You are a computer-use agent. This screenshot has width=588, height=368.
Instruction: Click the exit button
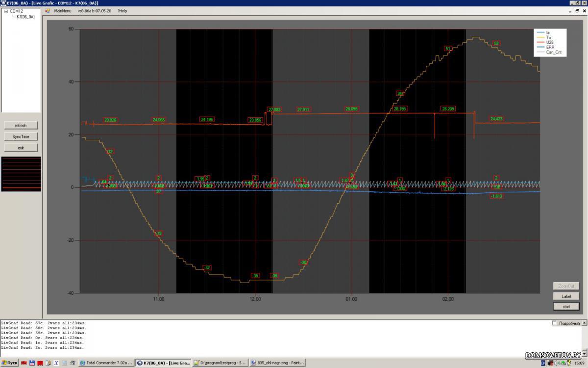tap(21, 147)
